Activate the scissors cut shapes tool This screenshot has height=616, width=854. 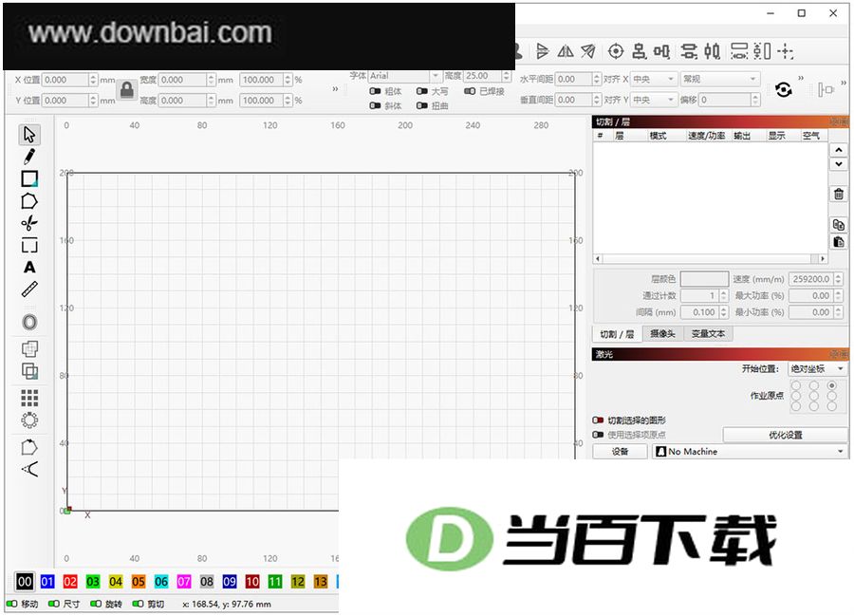[29, 223]
